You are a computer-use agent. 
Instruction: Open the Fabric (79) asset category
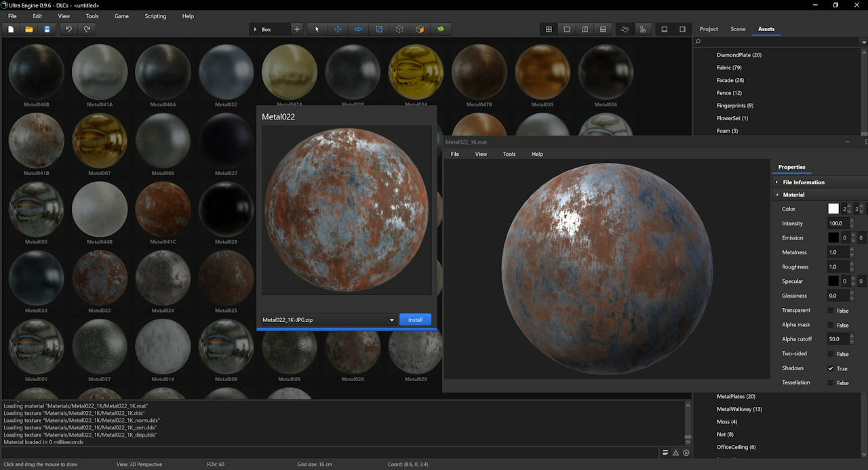(x=728, y=68)
